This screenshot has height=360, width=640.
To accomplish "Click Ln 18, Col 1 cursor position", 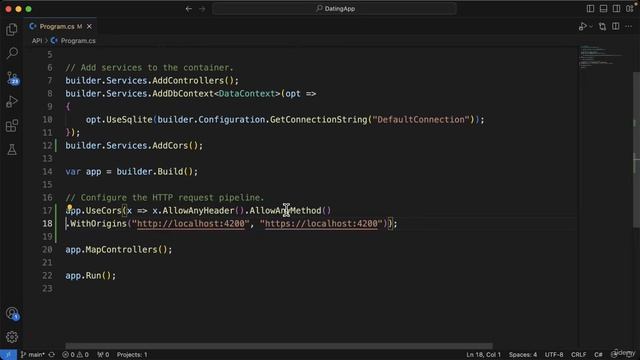I will point(483,355).
